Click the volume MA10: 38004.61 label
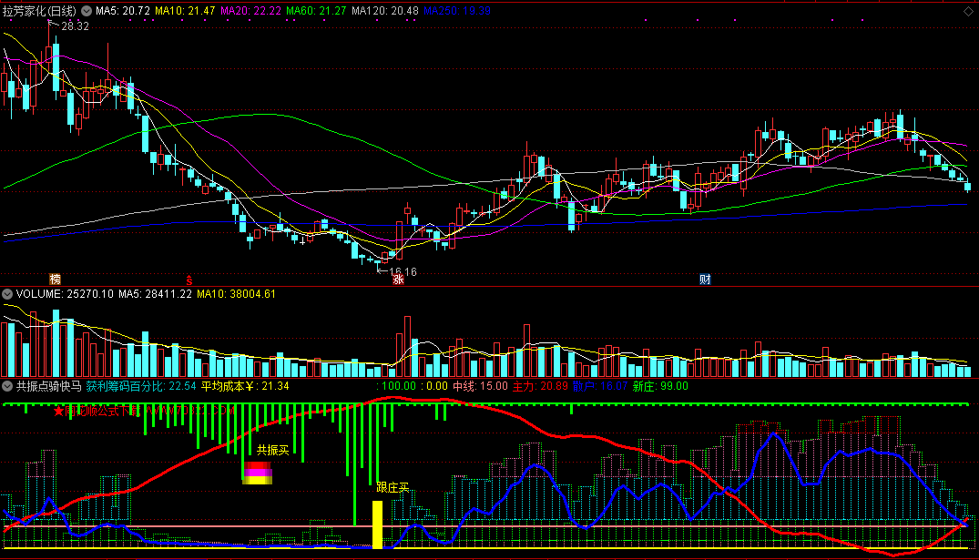The image size is (979, 560). tap(236, 294)
